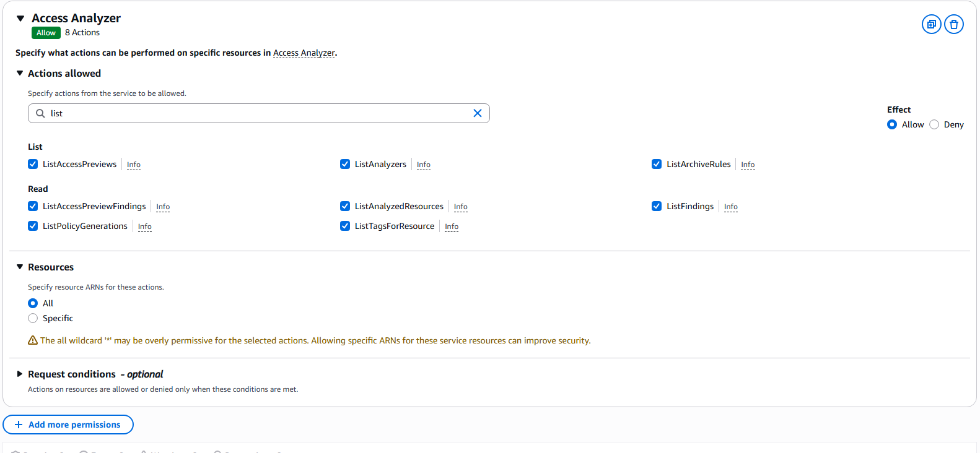Expand Request conditions optional section
Viewport: 980px width, 453px height.
tap(20, 374)
